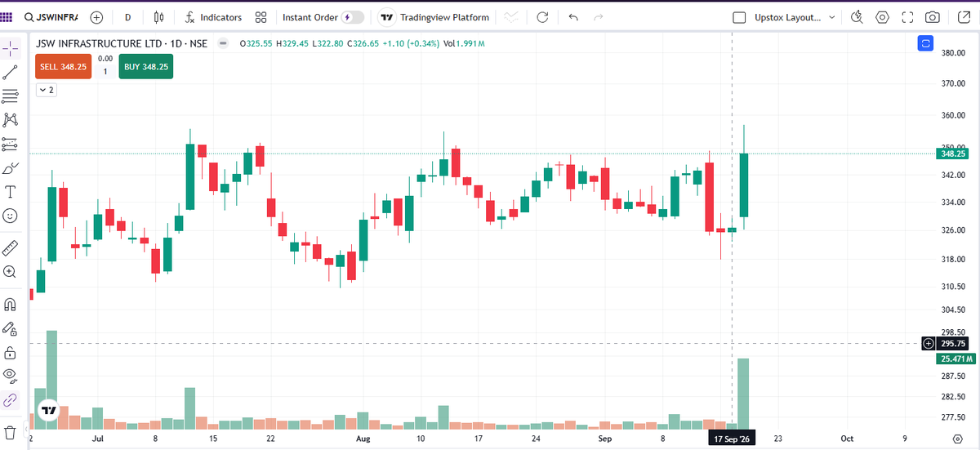980x450 pixels.
Task: Enter fullscreen mode
Action: 907,17
